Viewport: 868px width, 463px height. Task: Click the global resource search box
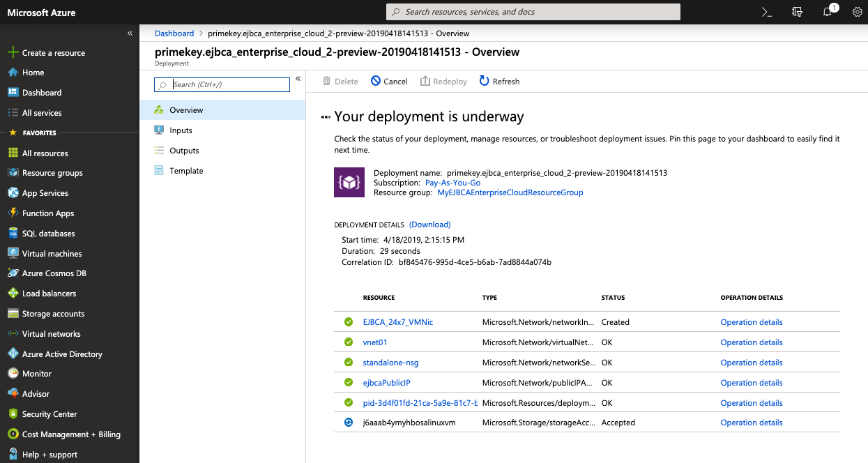pyautogui.click(x=533, y=12)
